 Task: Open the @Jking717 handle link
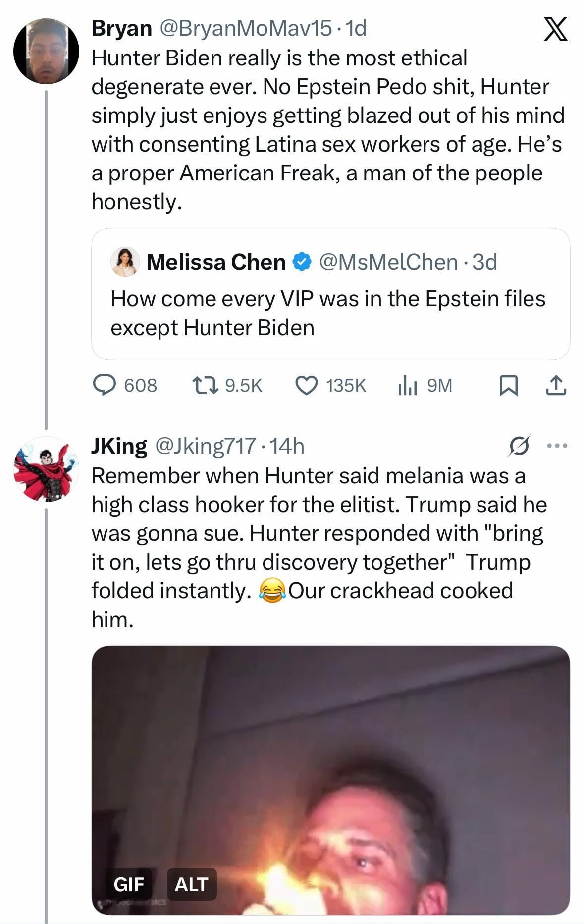pyautogui.click(x=206, y=446)
